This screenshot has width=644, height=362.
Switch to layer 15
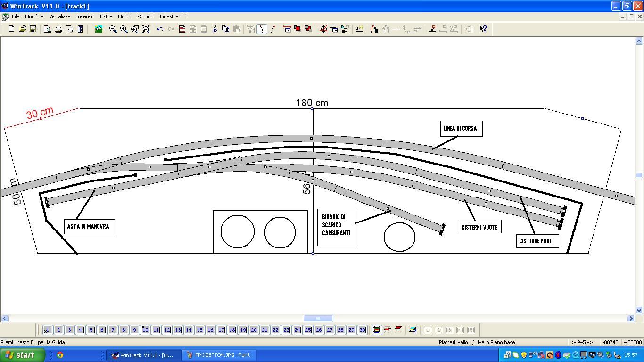tap(199, 330)
